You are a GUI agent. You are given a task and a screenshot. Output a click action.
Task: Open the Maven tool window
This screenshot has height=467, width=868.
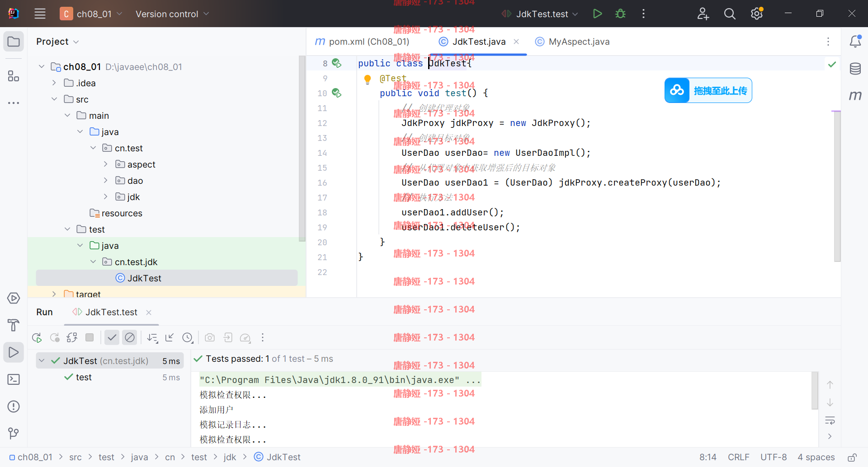click(x=855, y=95)
